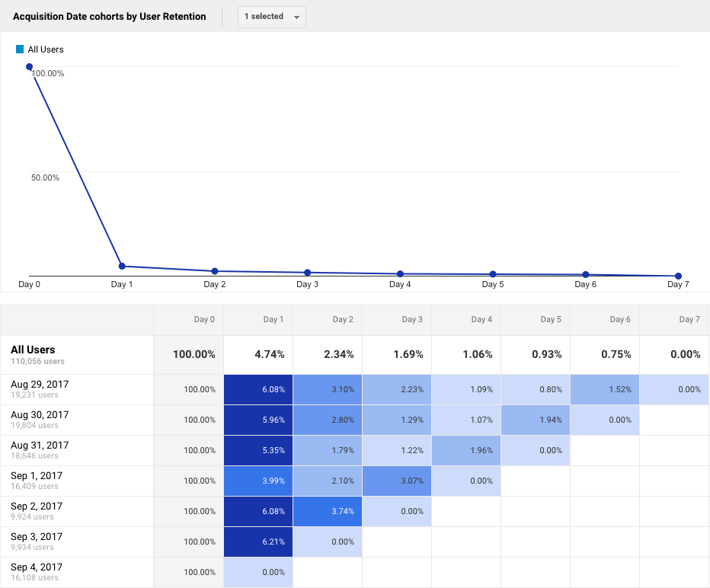
Task: Click 'Acquisition Date cohorts by User Retention' title
Action: point(110,17)
